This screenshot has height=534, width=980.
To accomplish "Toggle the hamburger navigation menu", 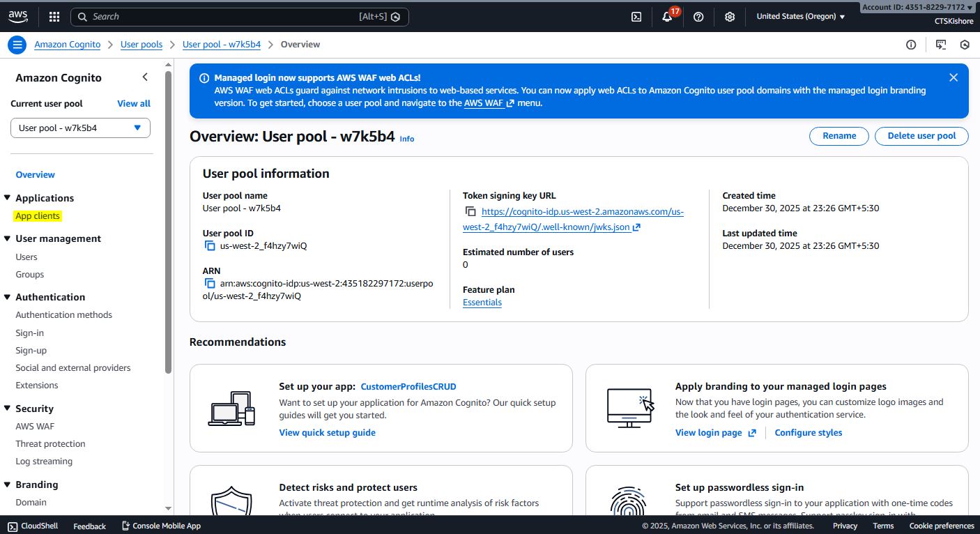I will click(x=17, y=45).
